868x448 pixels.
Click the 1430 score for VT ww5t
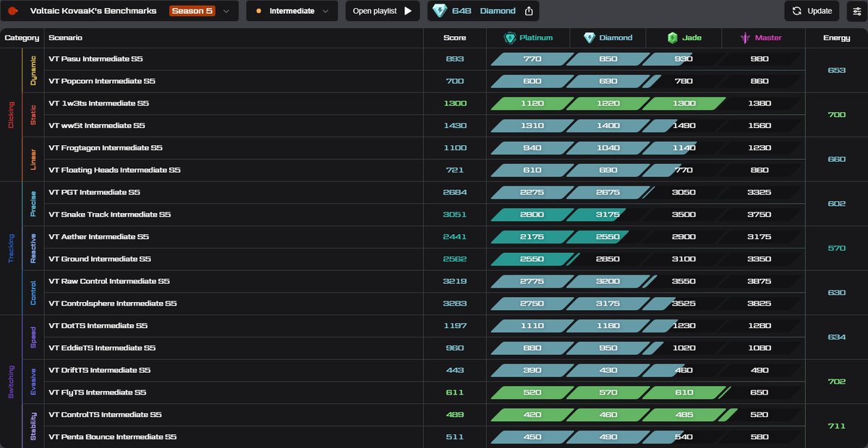coord(455,126)
